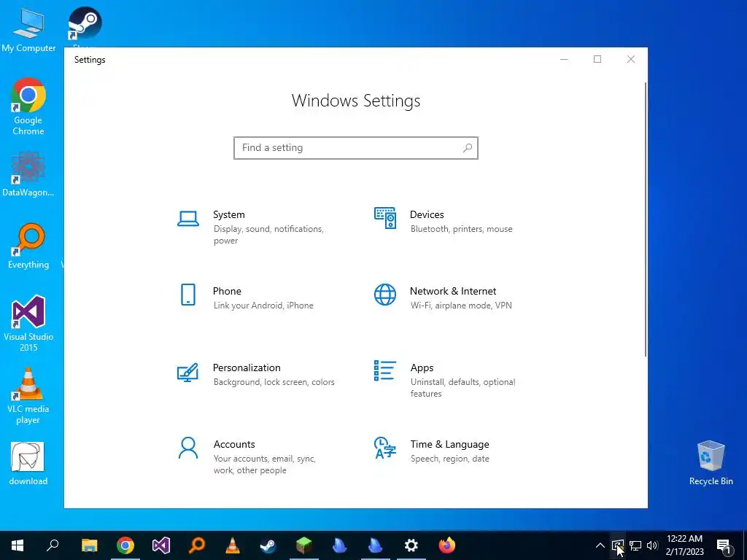Open the notification center icon

click(x=724, y=545)
